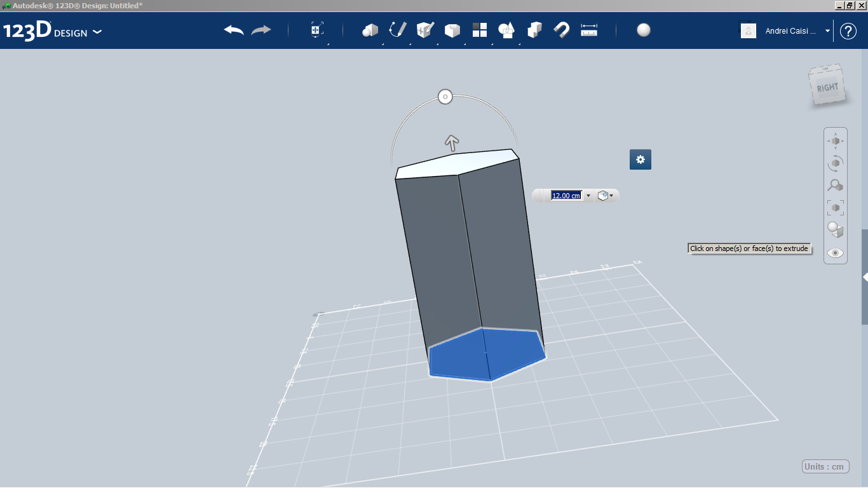This screenshot has width=868, height=488.
Task: Open the gear settings for extrude
Action: point(641,159)
